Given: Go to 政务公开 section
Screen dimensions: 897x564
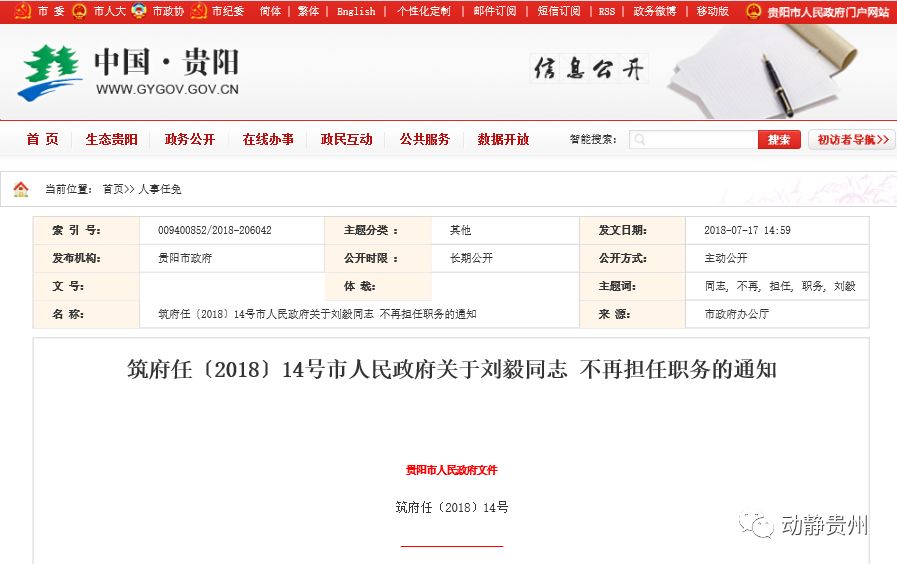Looking at the screenshot, I should (x=189, y=140).
